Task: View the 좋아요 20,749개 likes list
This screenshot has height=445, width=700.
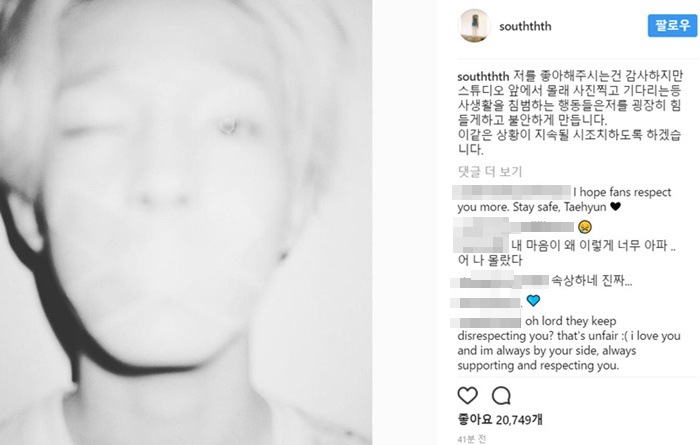Action: click(500, 419)
